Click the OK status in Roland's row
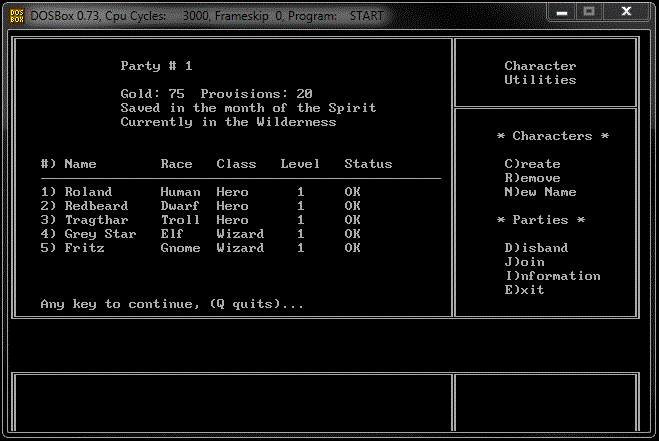 (352, 192)
